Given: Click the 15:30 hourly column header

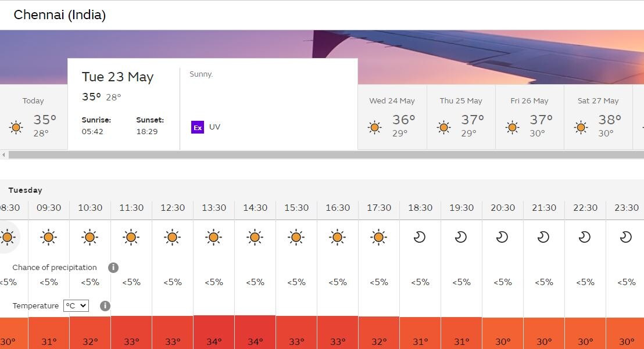Looking at the screenshot, I should [x=296, y=208].
